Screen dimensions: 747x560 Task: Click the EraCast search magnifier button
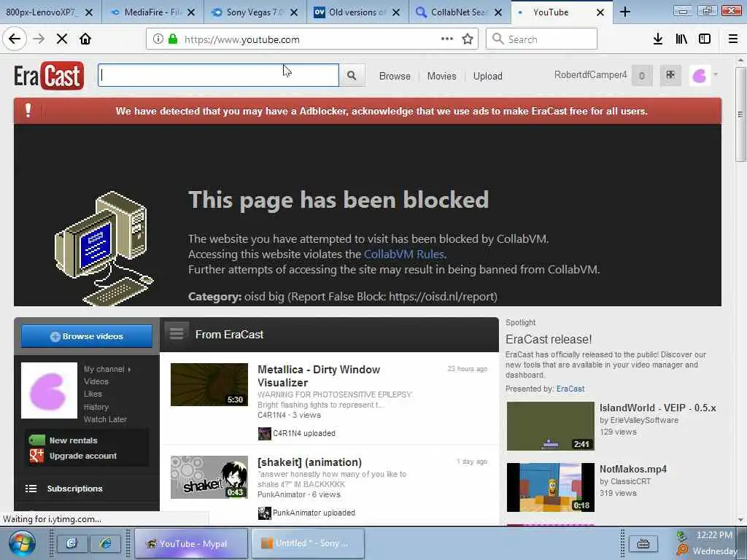(x=352, y=75)
